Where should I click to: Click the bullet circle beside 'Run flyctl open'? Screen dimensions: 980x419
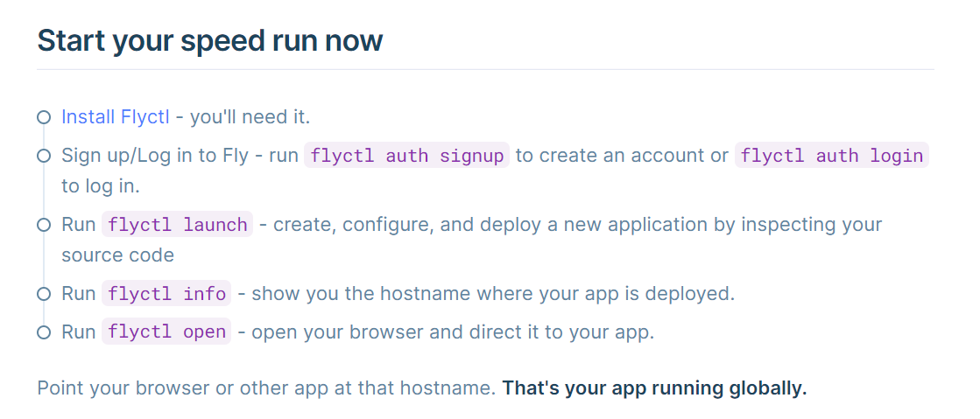coord(43,332)
